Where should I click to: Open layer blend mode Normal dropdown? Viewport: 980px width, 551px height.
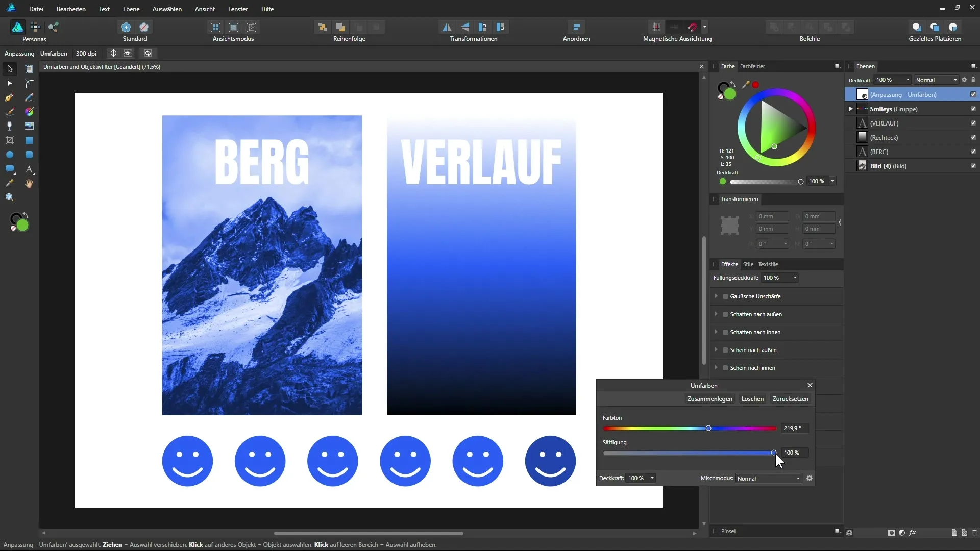936,80
